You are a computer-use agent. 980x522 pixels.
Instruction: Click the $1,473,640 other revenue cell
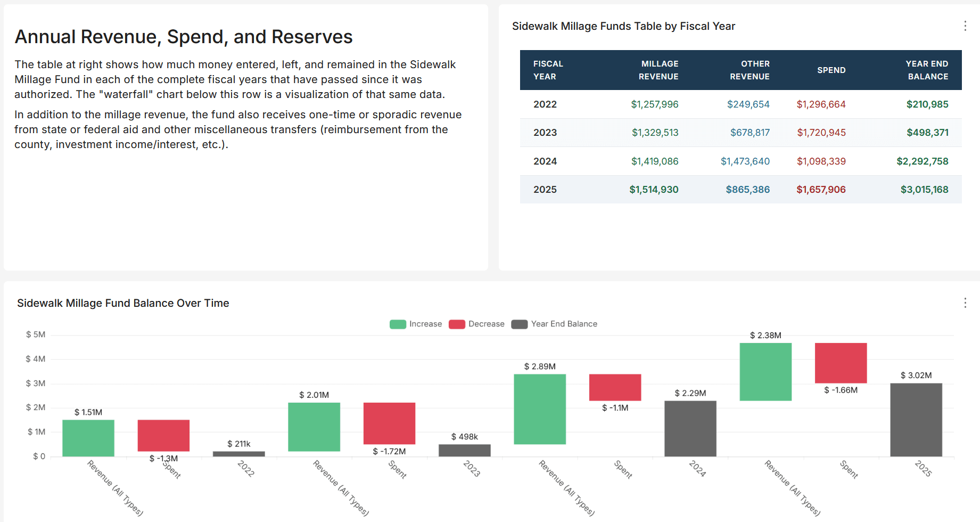tap(745, 161)
